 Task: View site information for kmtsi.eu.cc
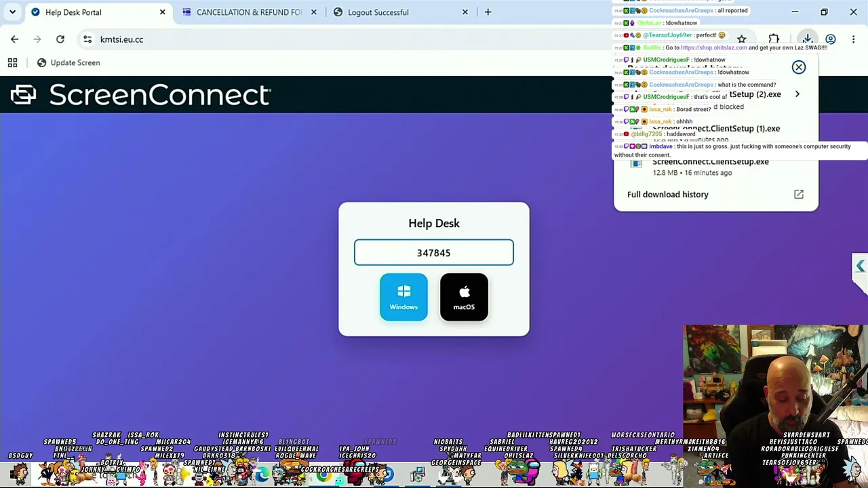87,39
